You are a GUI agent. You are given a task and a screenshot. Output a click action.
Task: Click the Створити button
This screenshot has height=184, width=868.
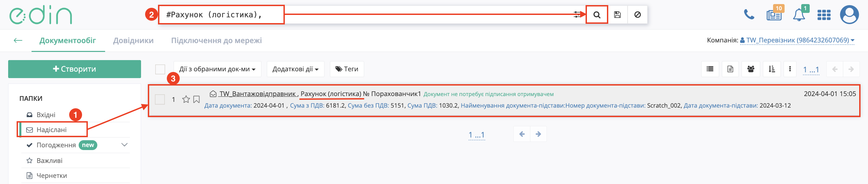tap(75, 69)
